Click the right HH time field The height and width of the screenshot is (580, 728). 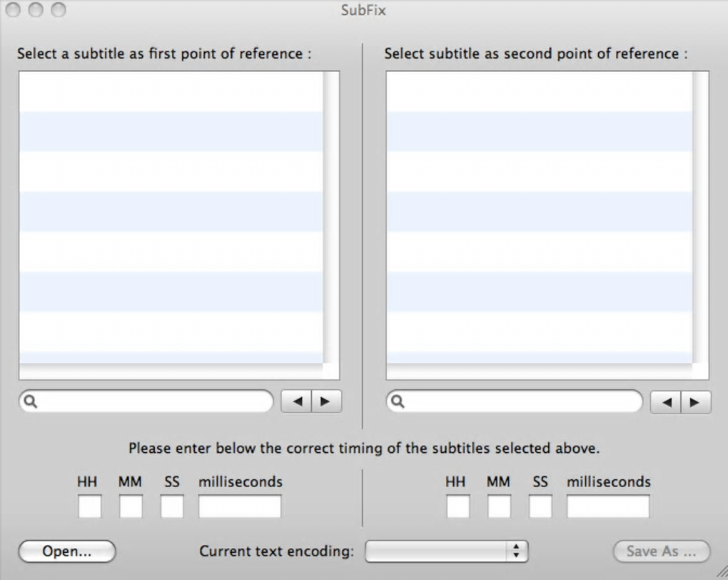458,506
